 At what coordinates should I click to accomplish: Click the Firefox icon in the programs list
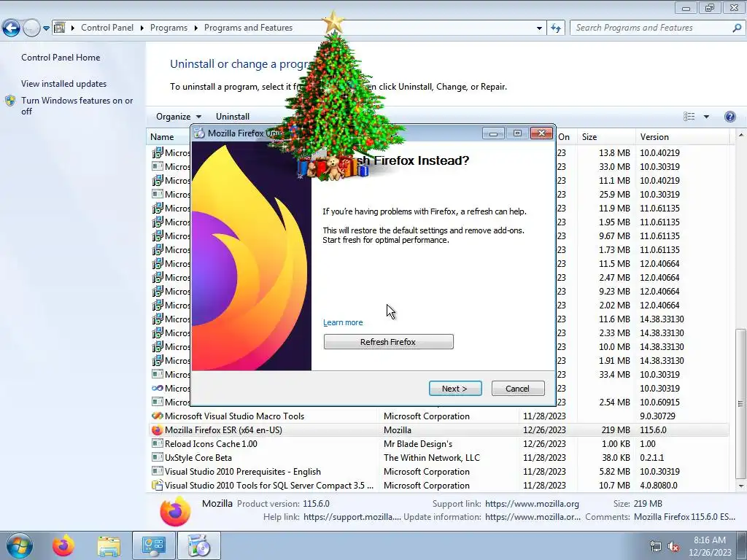coord(157,429)
